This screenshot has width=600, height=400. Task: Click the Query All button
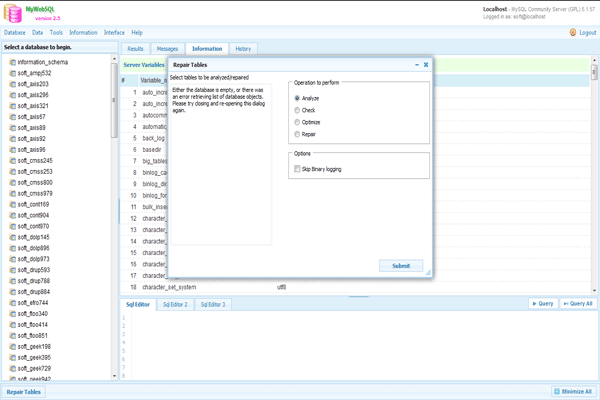pyautogui.click(x=578, y=303)
